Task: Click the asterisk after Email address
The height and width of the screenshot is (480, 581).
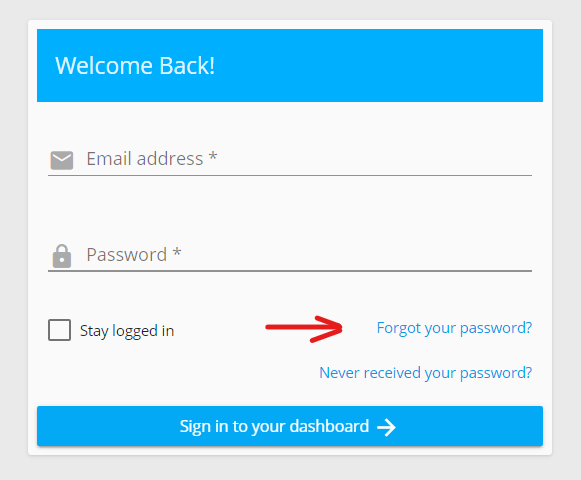Action: coord(213,156)
